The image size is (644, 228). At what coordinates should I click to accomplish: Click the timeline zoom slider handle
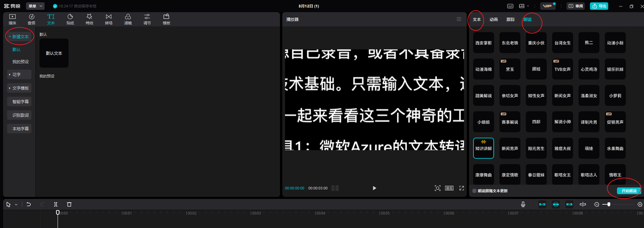(609, 204)
